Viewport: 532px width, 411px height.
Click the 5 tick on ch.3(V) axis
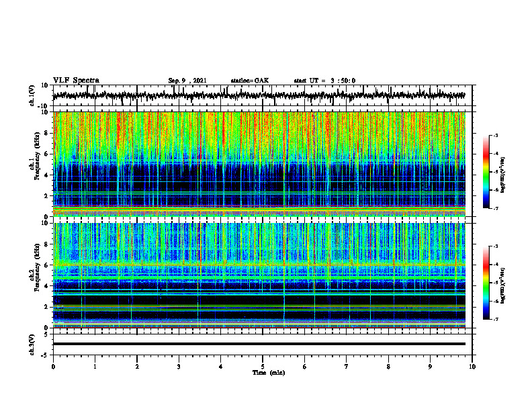pyautogui.click(x=46, y=334)
